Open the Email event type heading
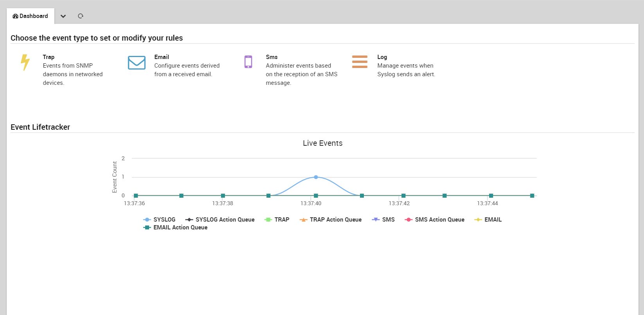The height and width of the screenshot is (315, 644). click(162, 57)
